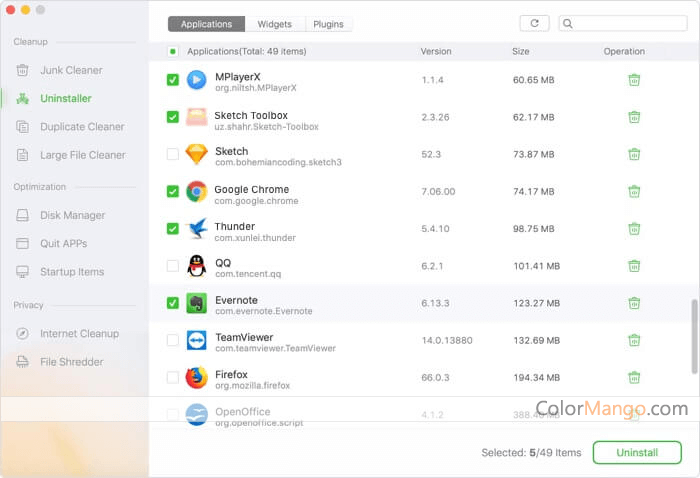
Task: Click the trash icon for QQ
Action: coord(634,266)
